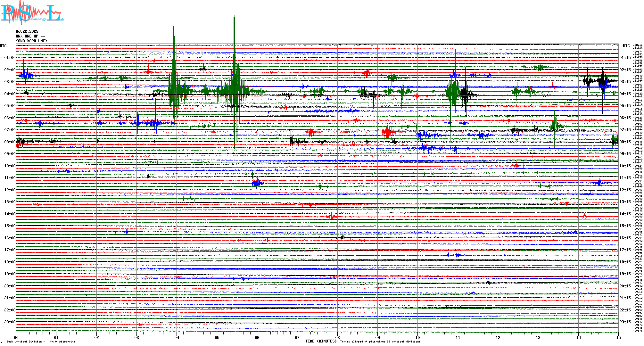The height and width of the screenshot is (346, 644).
Task: Click the 10:15 label on right side
Action: pyautogui.click(x=625, y=166)
